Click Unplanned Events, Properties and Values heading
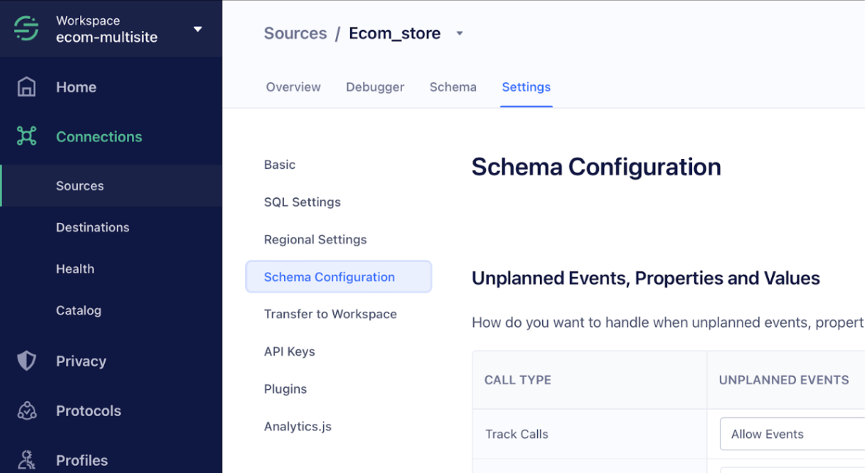This screenshot has height=473, width=868. pos(646,278)
